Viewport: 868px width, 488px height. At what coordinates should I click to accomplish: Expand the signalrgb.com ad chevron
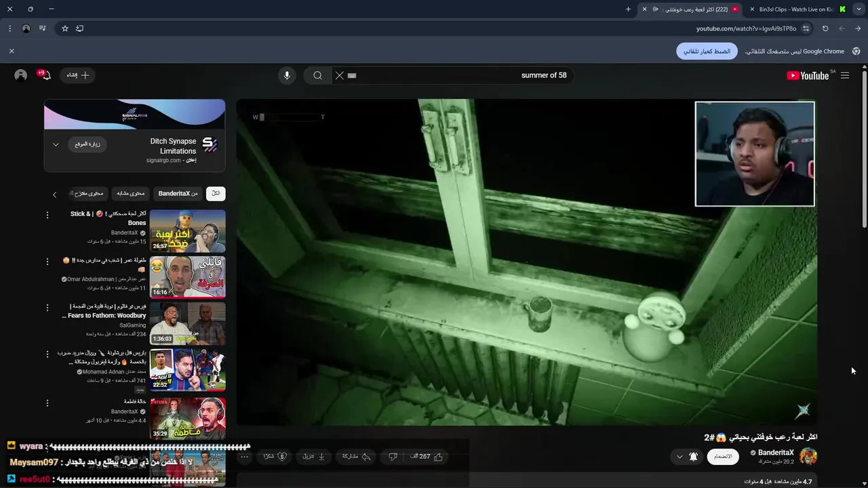click(56, 144)
